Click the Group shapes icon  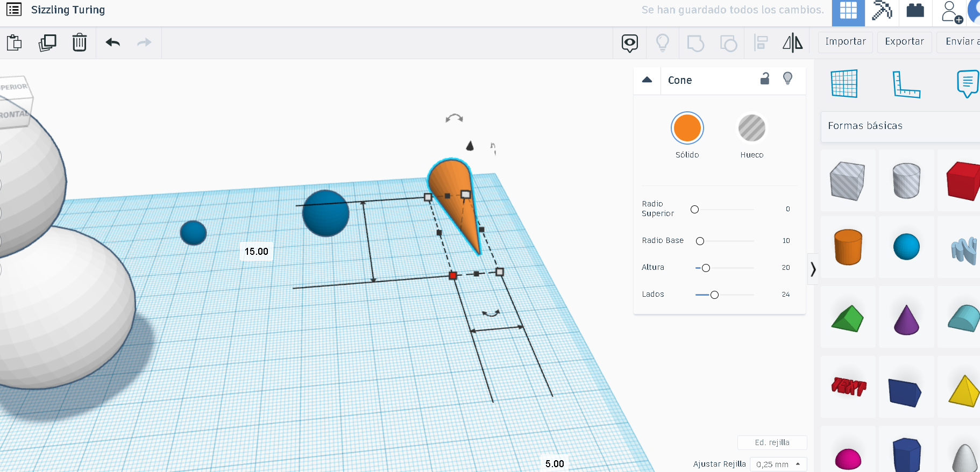tap(695, 43)
